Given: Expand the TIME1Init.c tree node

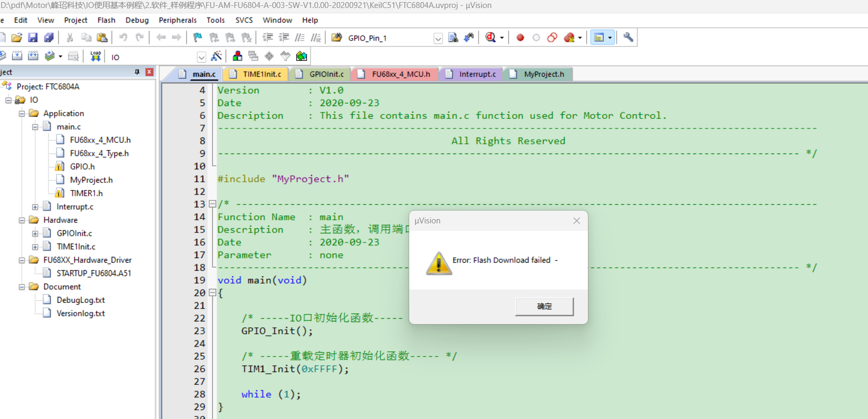Looking at the screenshot, I should pos(35,247).
